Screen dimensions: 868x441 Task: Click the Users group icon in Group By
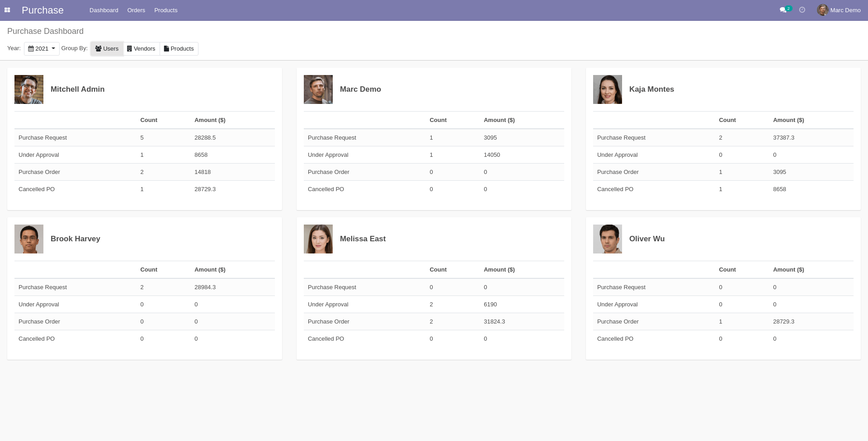(98, 48)
